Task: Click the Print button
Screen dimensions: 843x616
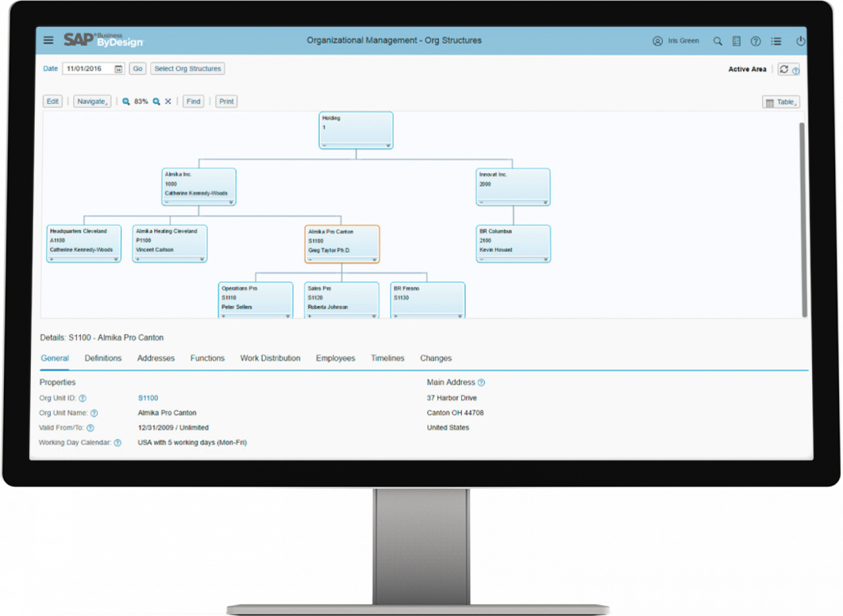Action: coord(226,102)
